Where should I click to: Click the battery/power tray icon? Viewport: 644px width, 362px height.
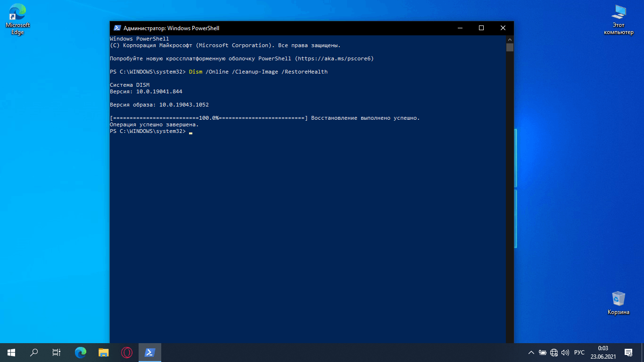543,352
